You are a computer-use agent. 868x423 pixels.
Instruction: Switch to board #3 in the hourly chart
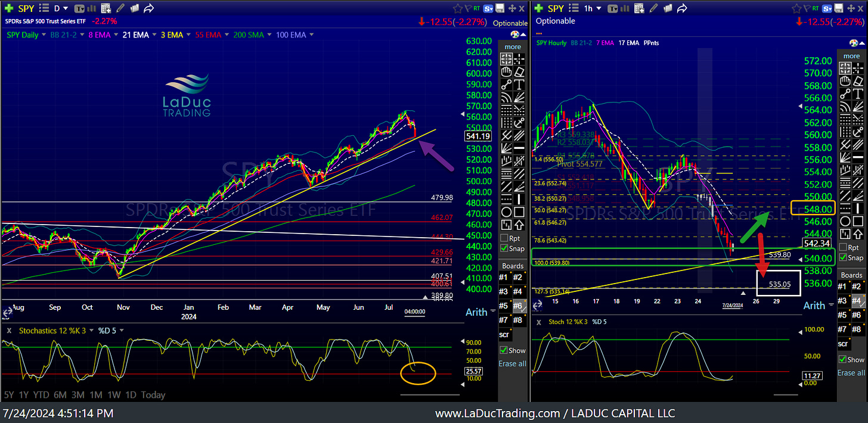tap(844, 301)
